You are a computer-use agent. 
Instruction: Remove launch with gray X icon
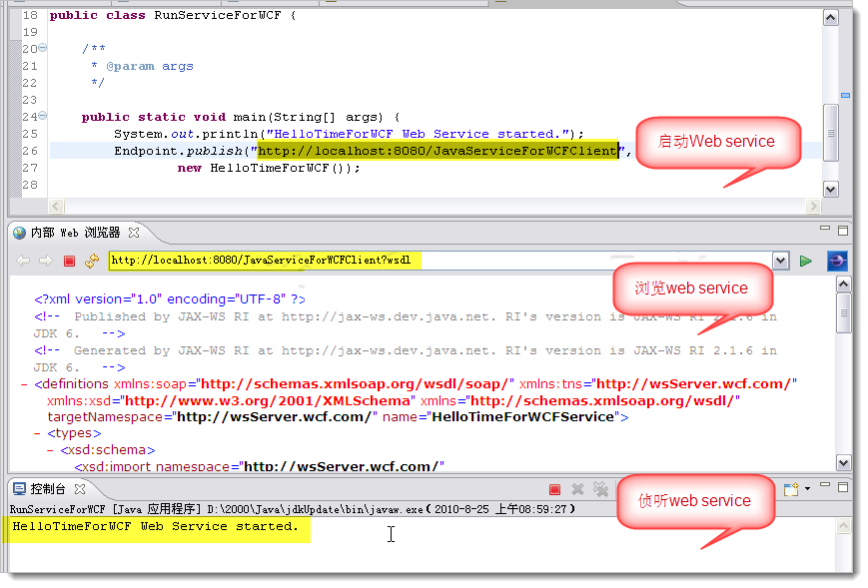(x=578, y=489)
